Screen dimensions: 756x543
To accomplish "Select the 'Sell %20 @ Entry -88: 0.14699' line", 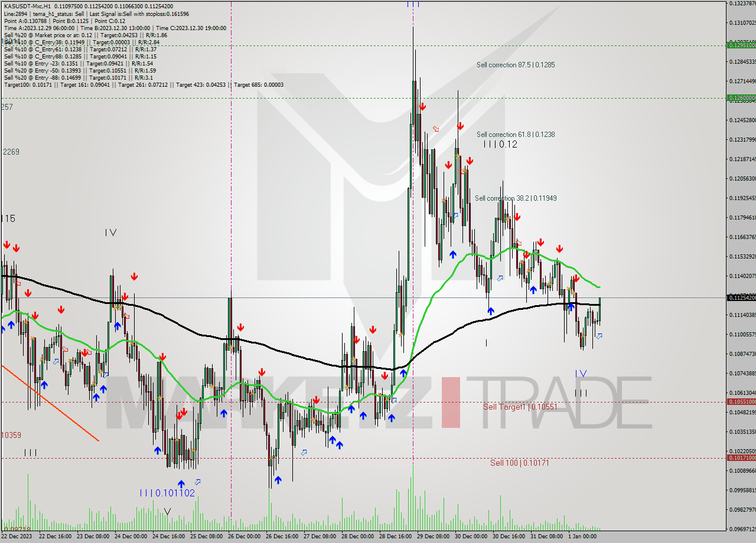I will coord(78,77).
